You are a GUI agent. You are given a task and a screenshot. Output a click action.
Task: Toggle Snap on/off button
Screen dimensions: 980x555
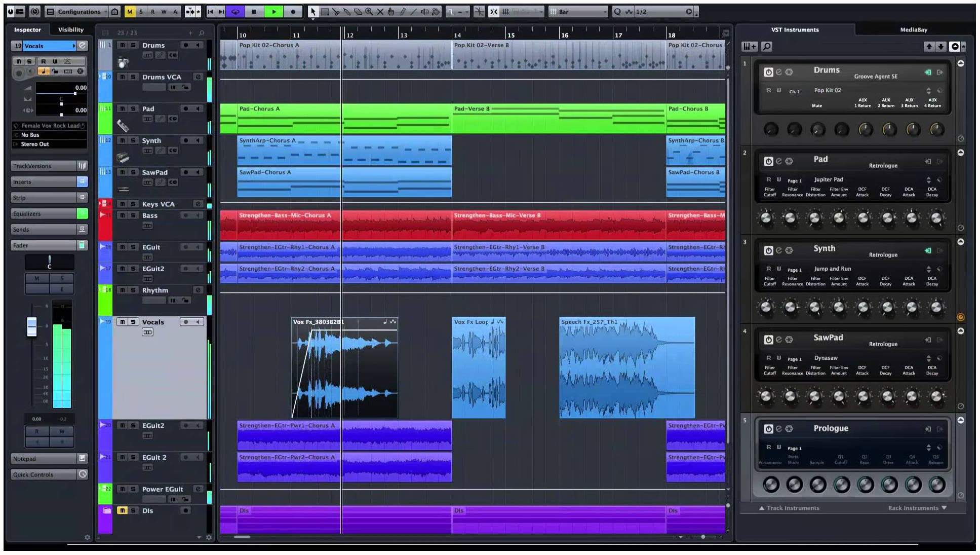494,12
